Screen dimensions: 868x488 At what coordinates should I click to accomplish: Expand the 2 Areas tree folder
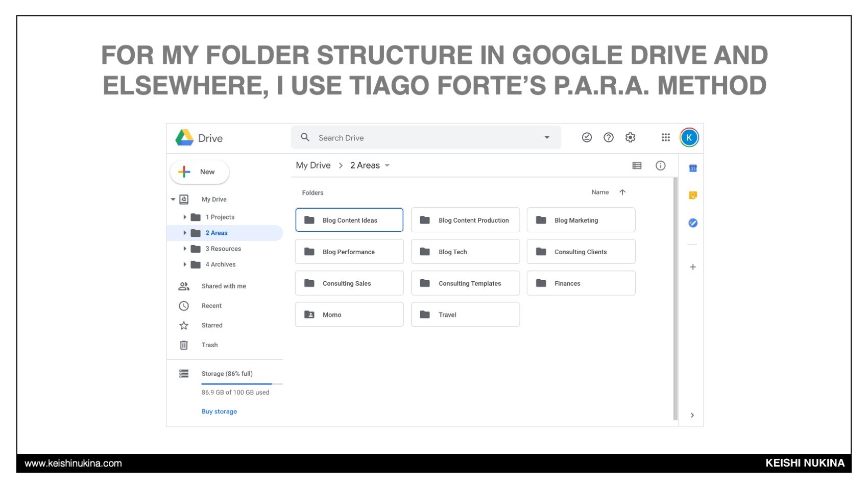pos(185,233)
